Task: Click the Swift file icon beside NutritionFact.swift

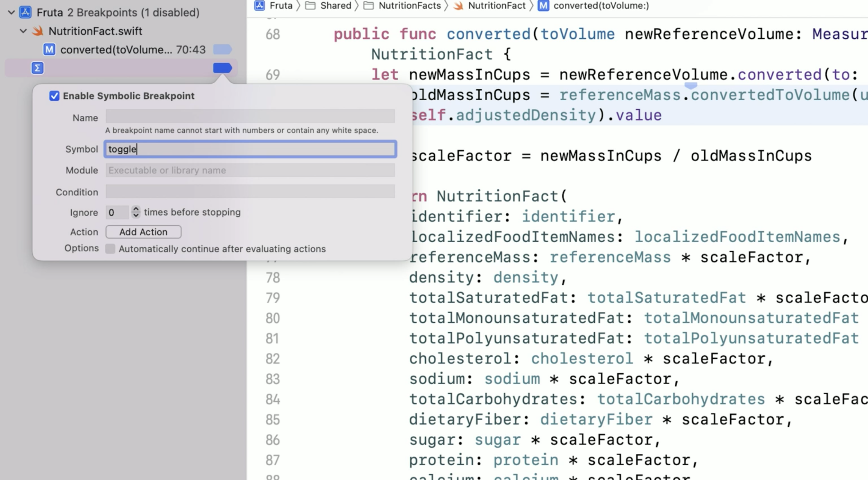Action: click(38, 31)
